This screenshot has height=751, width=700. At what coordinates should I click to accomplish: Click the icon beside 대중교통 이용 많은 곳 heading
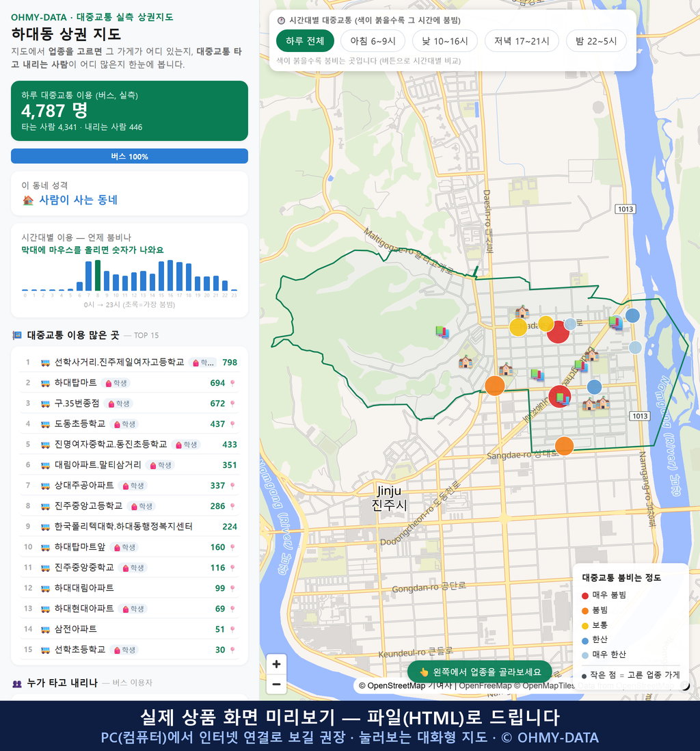pyautogui.click(x=17, y=335)
